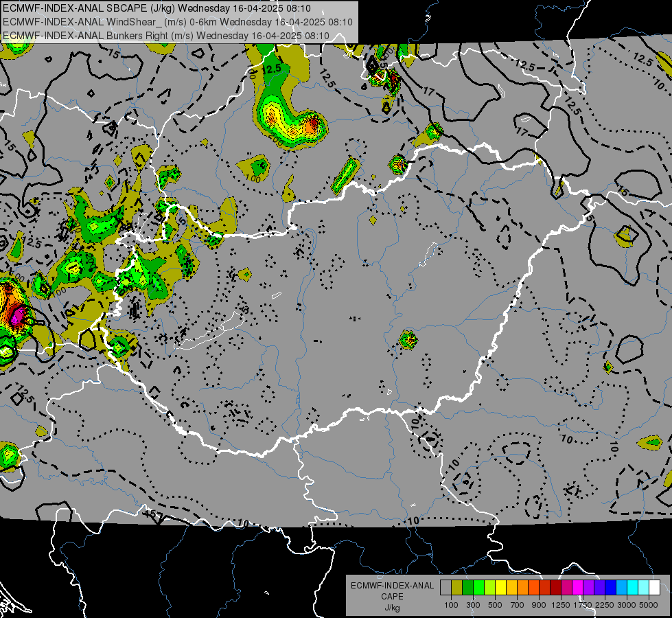Select the bright green legend swatch
The image size is (672, 618).
[478, 588]
